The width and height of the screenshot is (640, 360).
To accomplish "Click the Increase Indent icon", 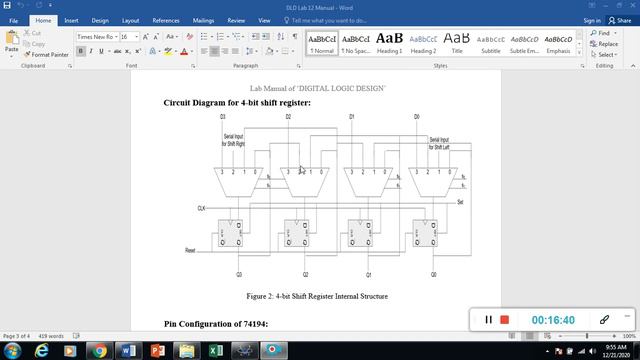I will [x=266, y=37].
